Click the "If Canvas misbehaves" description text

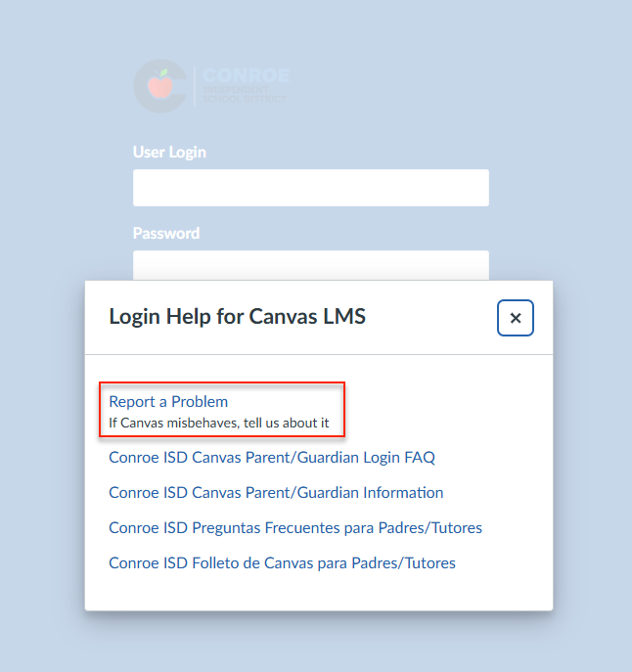pos(218,424)
